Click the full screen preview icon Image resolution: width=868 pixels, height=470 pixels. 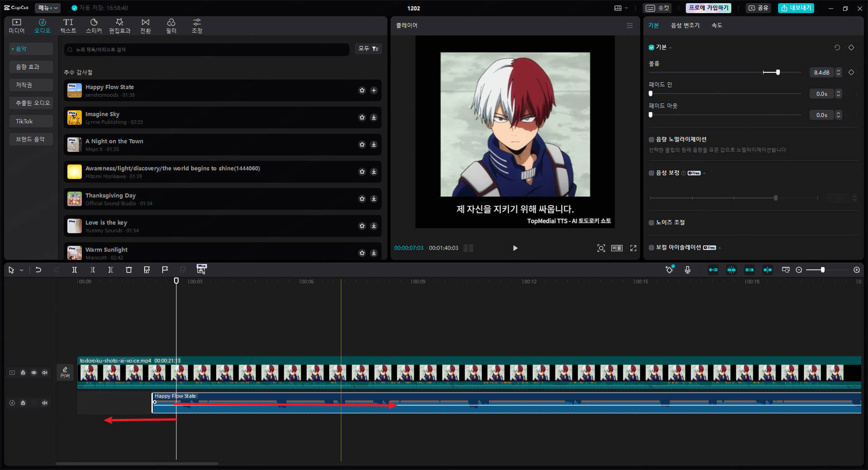coord(633,248)
